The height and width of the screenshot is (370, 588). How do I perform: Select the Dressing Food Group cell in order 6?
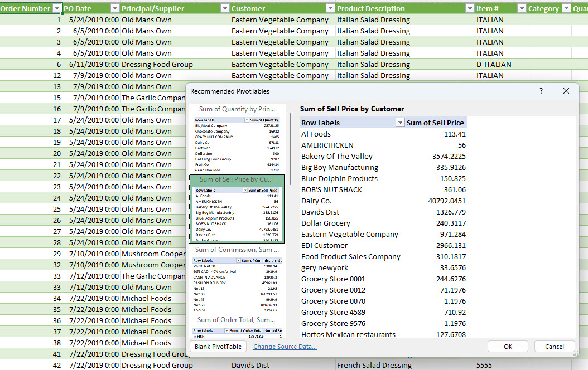click(x=175, y=65)
